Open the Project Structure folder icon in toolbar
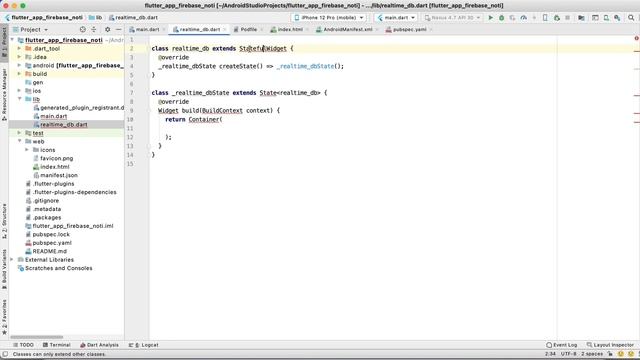Viewport: 640px width, 360px height. pyautogui.click(x=581, y=18)
